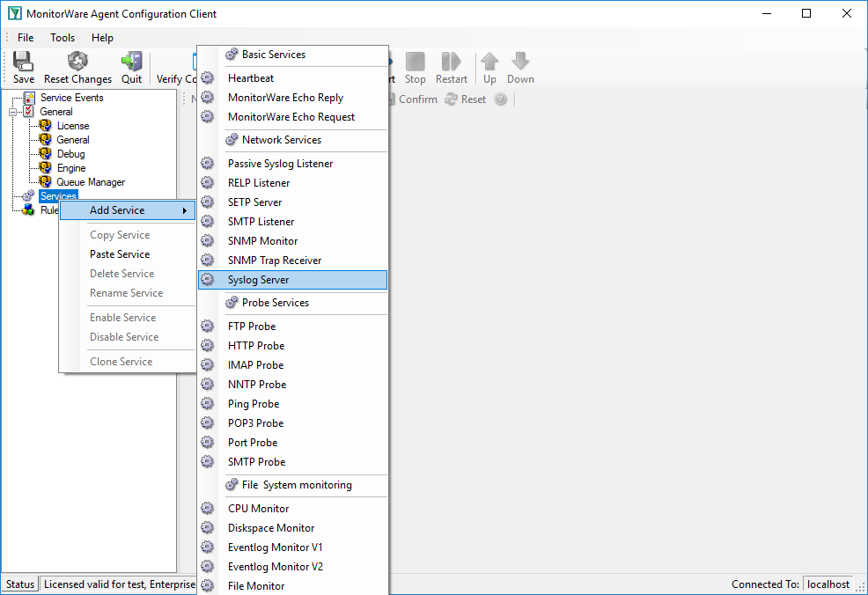
Task: Click the Save toolbar icon
Action: (x=23, y=62)
